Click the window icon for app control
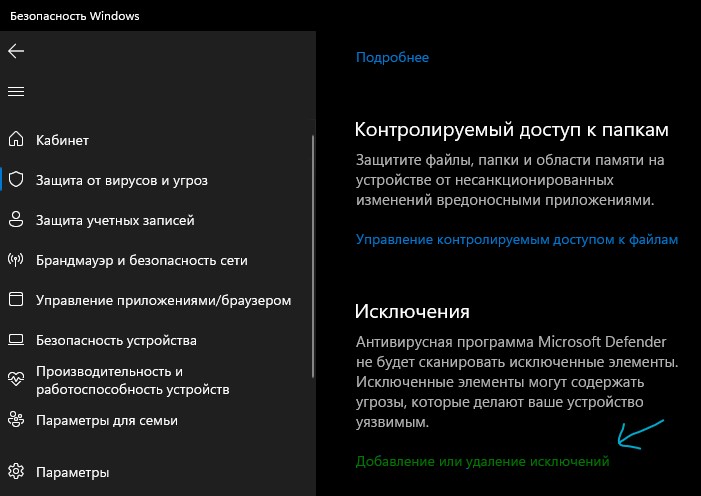This screenshot has width=701, height=496. click(x=16, y=299)
